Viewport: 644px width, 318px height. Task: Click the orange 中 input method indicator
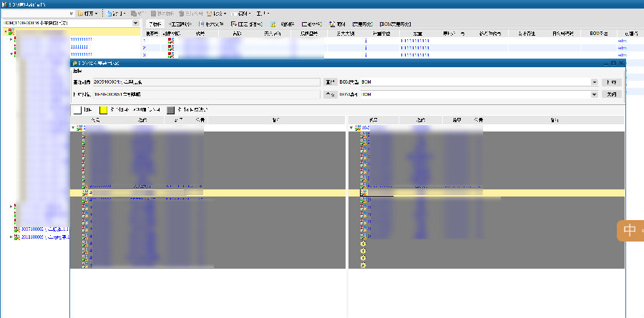click(x=630, y=231)
